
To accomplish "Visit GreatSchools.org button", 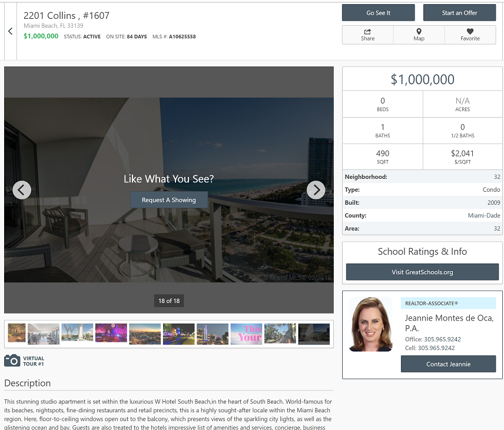I will point(422,272).
